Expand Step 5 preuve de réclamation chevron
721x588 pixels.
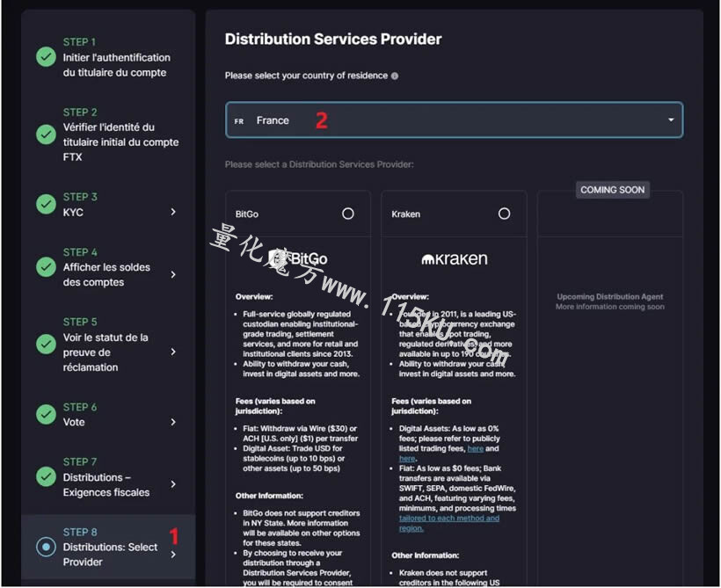[173, 352]
